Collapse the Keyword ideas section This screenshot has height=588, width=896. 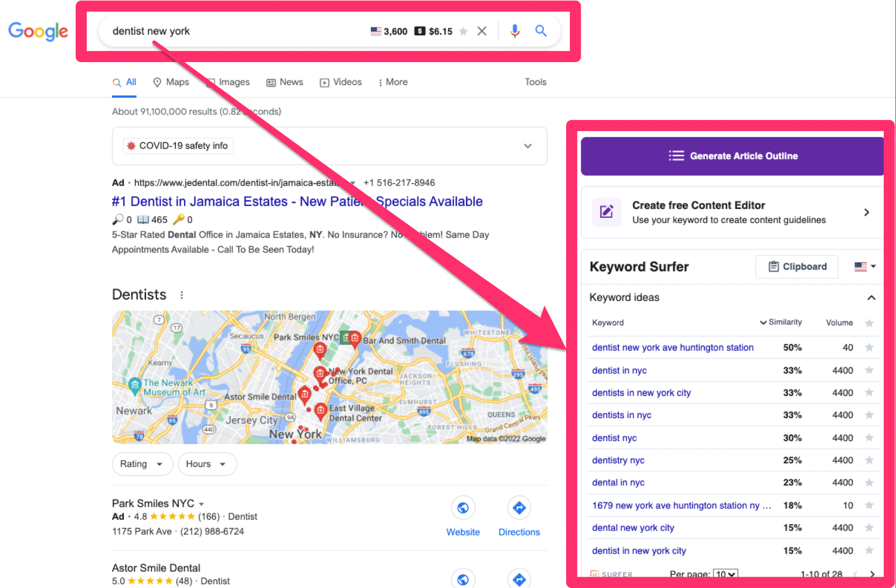click(x=872, y=297)
